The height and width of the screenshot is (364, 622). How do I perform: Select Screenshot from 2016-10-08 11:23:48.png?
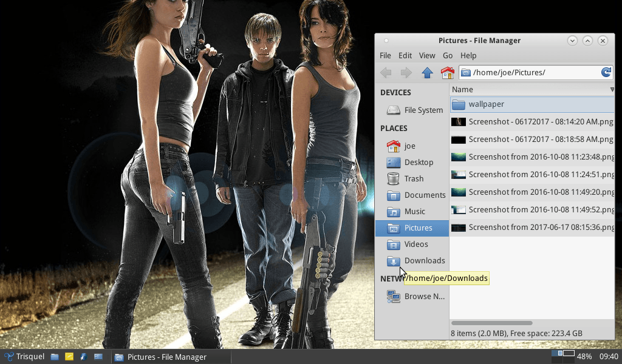[532, 157]
